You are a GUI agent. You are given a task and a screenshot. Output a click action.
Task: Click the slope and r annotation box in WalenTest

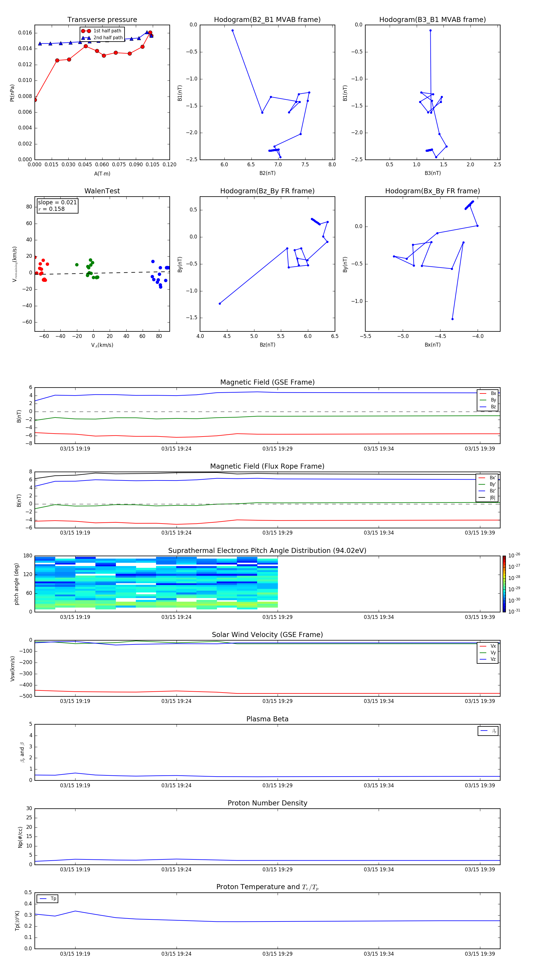(57, 206)
